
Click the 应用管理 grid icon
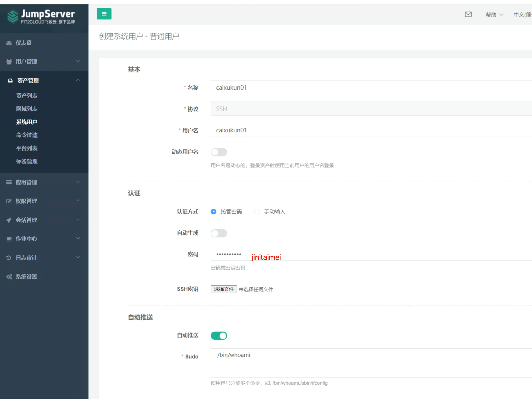(9, 182)
